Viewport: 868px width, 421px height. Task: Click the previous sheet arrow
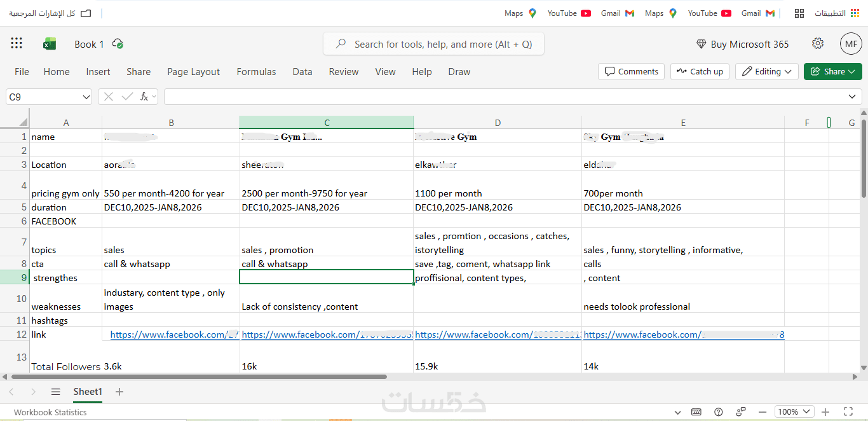point(11,392)
